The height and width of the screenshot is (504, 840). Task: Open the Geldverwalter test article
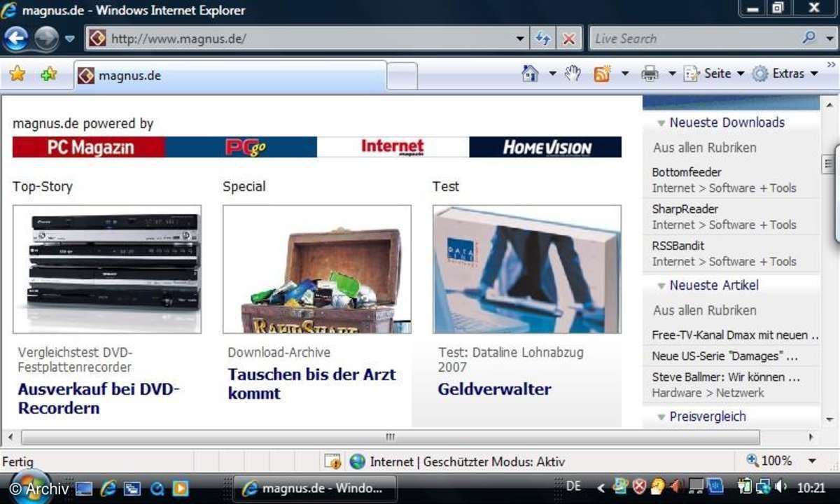494,389
